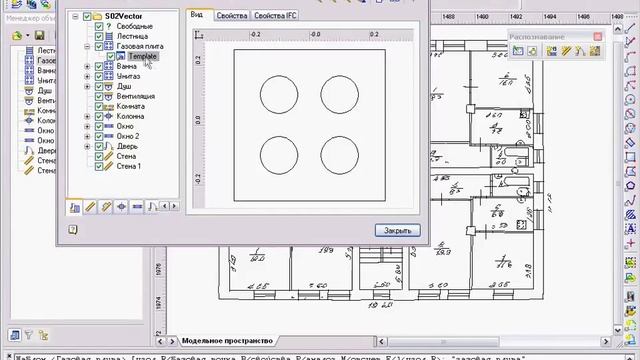Click the recognize walls (yellow lines) icon

566,51
